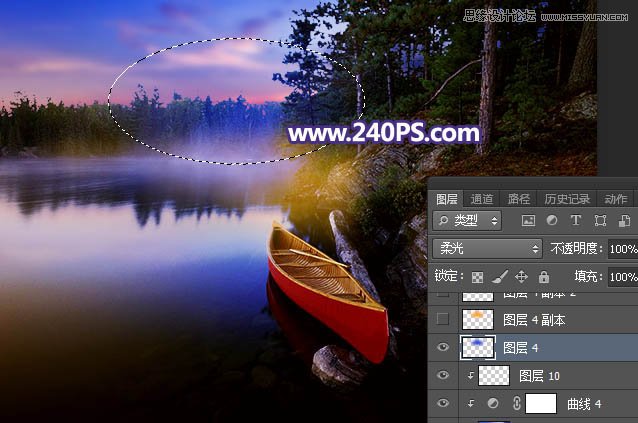Select the 图层 4 副本 thumbnail
The image size is (638, 423).
tap(478, 319)
